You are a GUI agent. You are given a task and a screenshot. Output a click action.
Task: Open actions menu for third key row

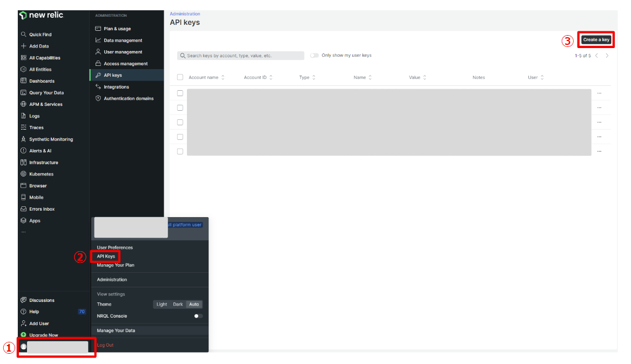[599, 122]
